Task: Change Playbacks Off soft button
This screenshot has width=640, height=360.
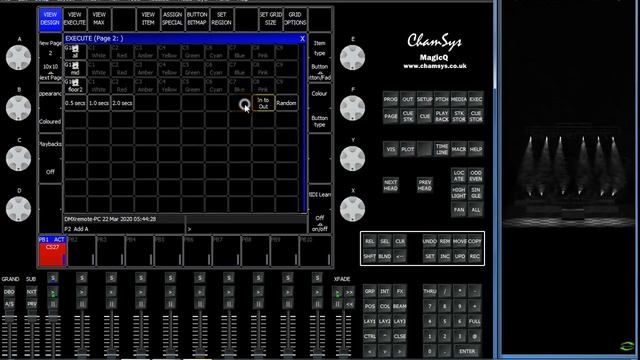Action: (x=51, y=159)
